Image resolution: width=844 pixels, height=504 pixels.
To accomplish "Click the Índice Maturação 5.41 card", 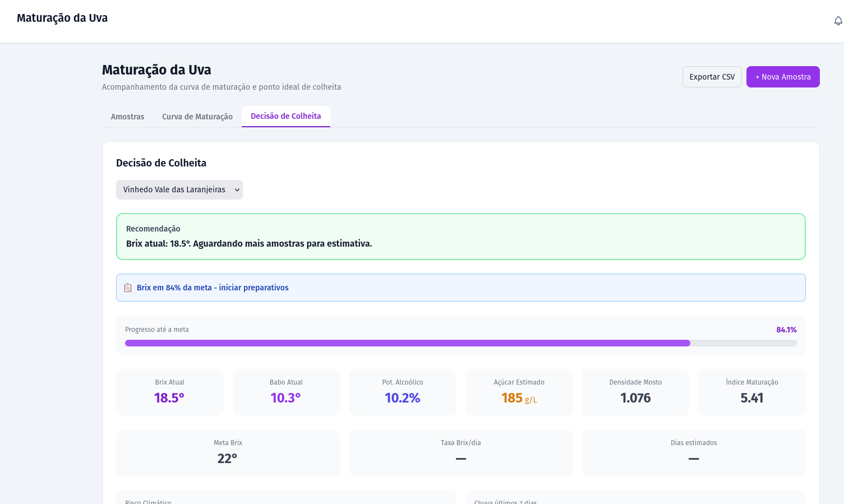I will coord(751,392).
